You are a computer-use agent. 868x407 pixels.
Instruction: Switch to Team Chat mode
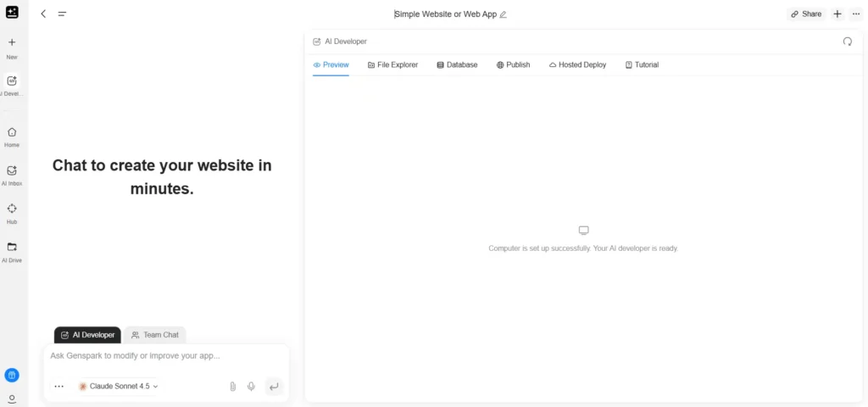tap(155, 335)
